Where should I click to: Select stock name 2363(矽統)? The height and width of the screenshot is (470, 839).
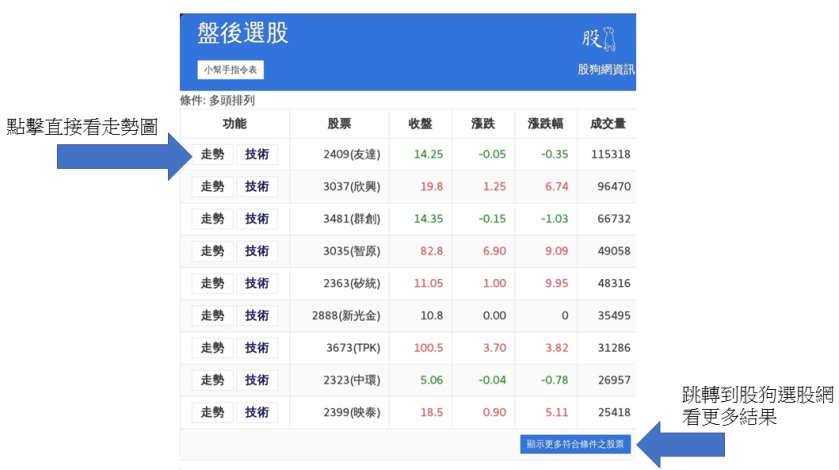coord(352,283)
